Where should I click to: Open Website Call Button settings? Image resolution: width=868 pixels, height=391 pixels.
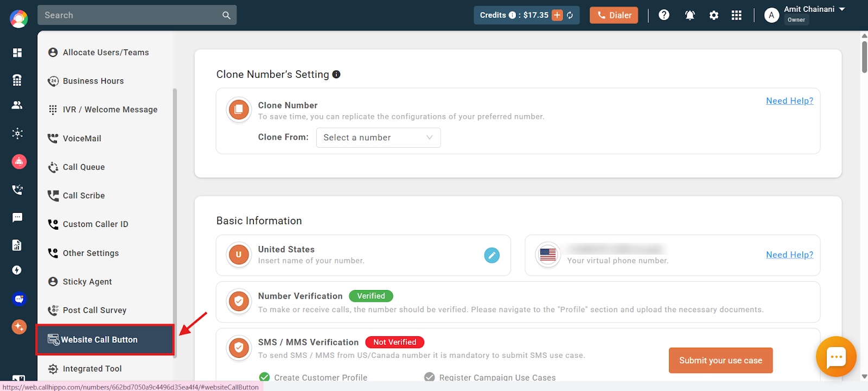click(x=105, y=340)
